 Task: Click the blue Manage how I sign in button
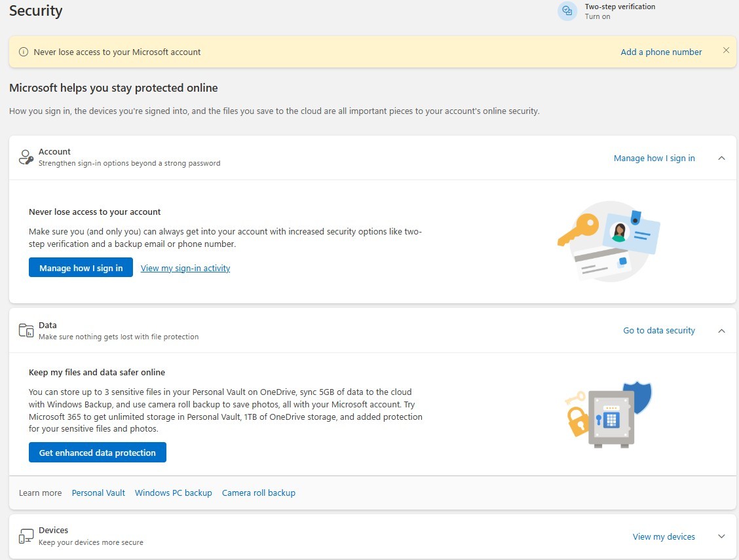81,267
